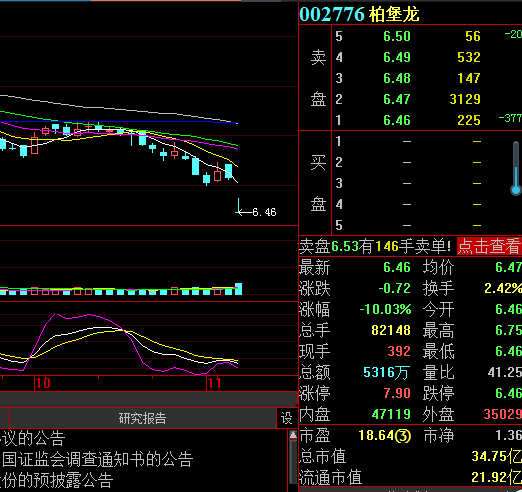Click the month 11 axis label
This screenshot has width=522, height=492.
click(x=214, y=383)
